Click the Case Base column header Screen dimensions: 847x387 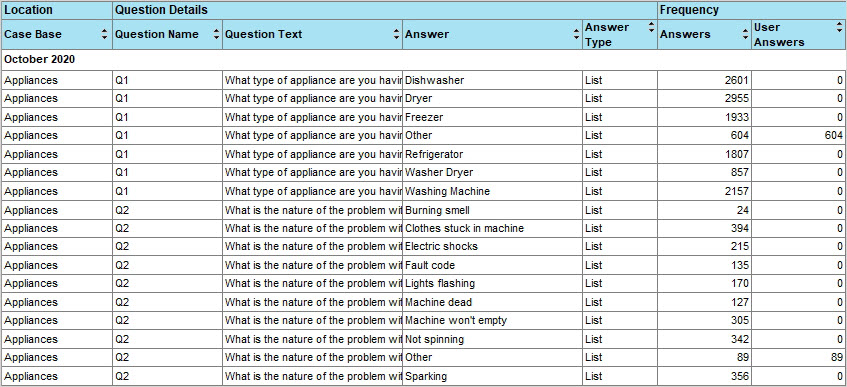coord(57,35)
